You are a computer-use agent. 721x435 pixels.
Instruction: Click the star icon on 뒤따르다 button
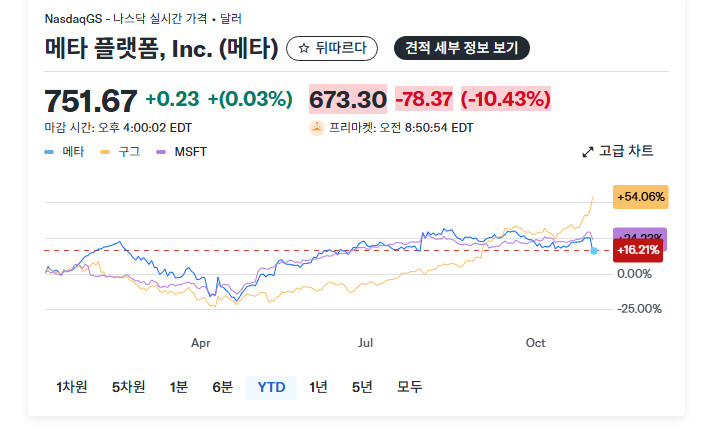[x=304, y=48]
